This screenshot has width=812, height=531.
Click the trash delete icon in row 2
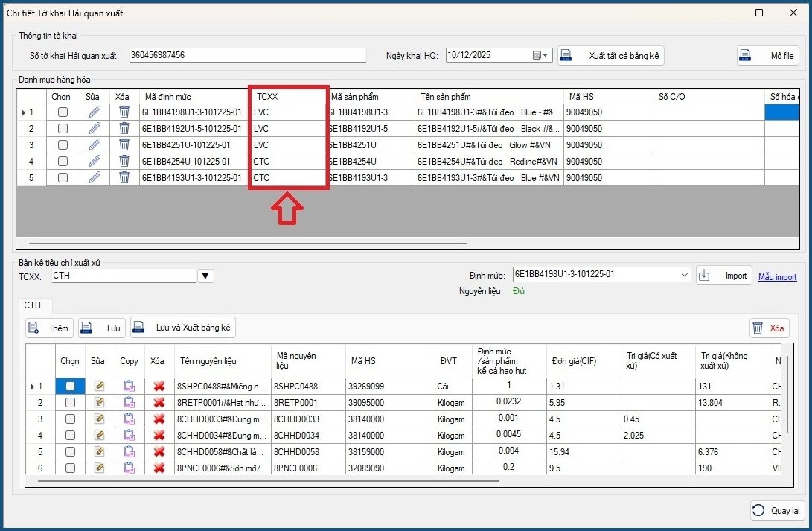pos(124,129)
